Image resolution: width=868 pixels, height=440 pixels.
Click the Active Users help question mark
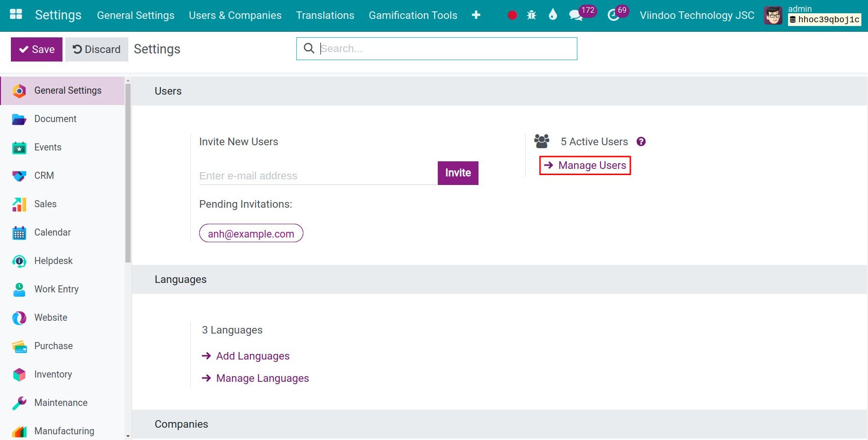click(x=641, y=141)
